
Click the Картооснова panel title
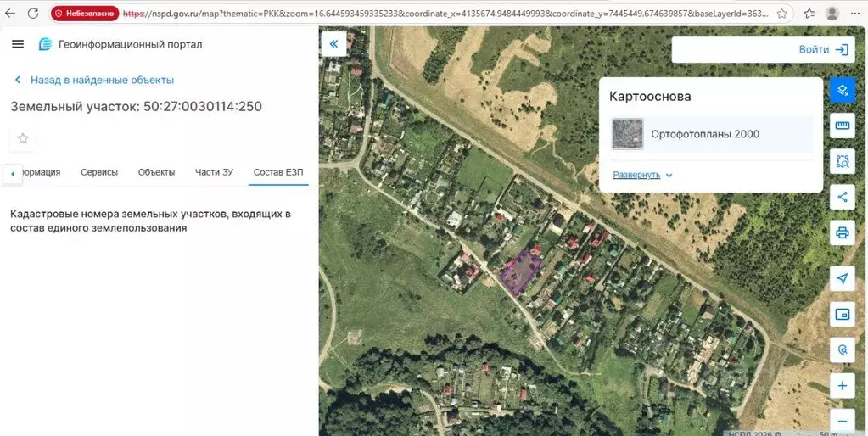click(650, 96)
